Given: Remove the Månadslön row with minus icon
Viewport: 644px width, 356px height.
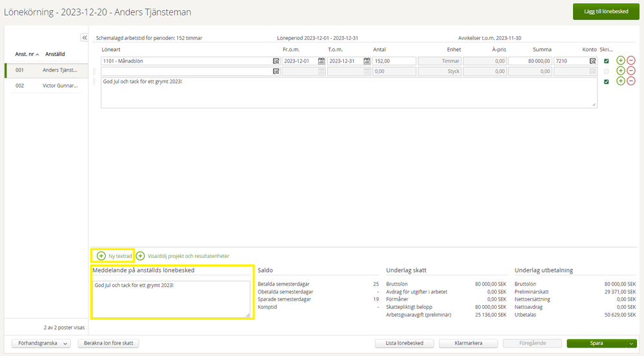Looking at the screenshot, I should tap(631, 61).
